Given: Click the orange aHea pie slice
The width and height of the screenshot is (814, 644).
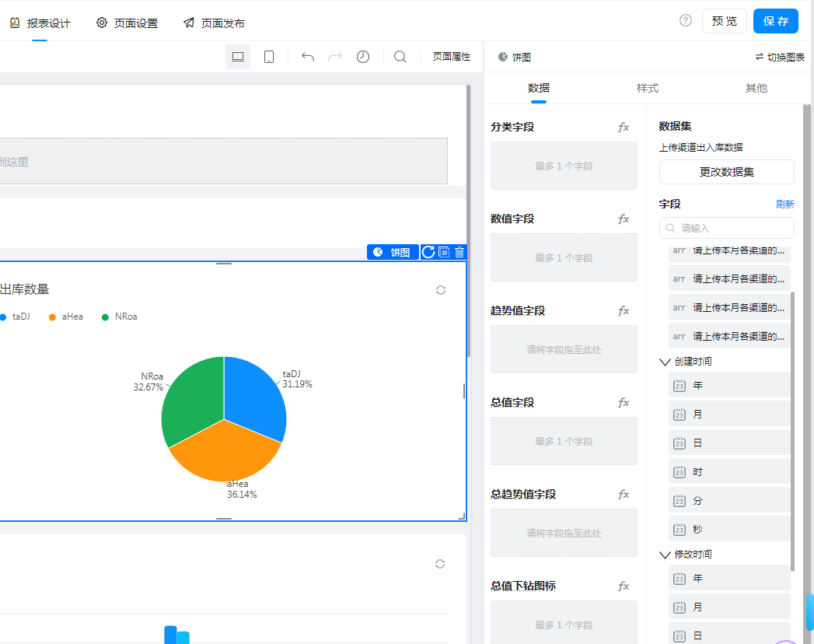Looking at the screenshot, I should tap(225, 454).
